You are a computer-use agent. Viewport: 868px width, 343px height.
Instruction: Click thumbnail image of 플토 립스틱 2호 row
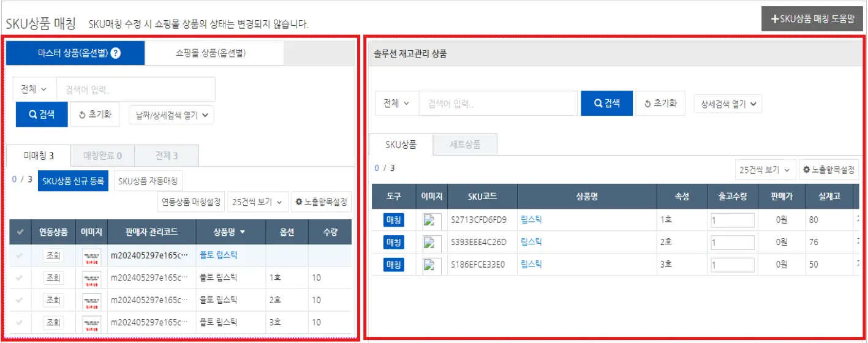[x=92, y=300]
